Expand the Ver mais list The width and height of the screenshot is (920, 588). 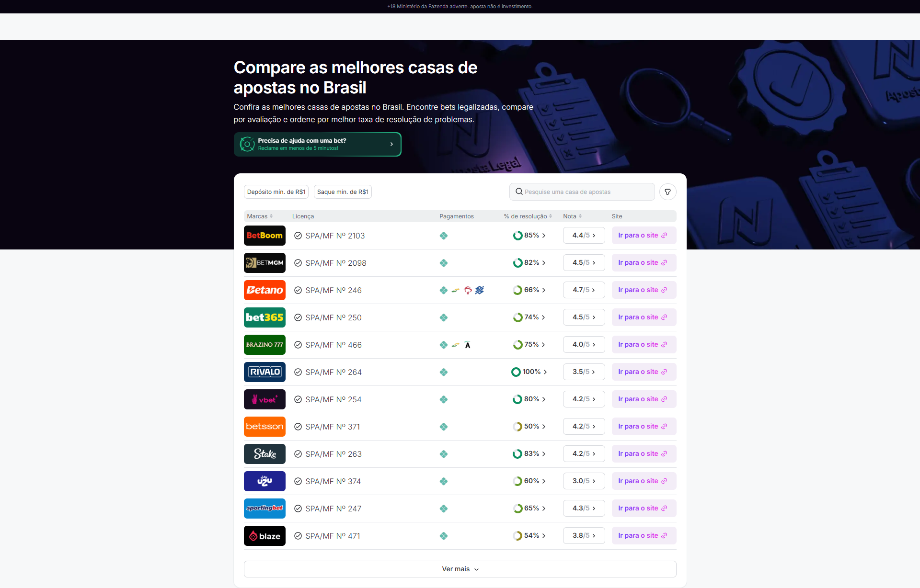[460, 569]
